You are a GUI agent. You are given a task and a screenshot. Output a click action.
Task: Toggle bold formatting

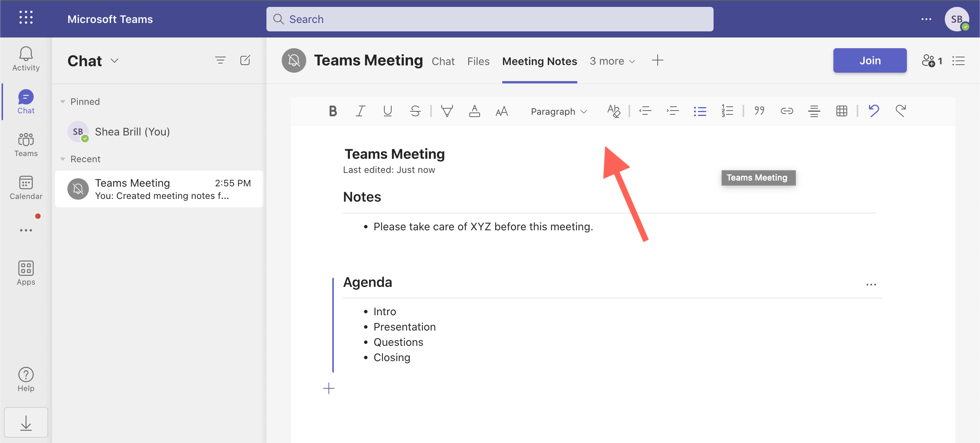333,111
